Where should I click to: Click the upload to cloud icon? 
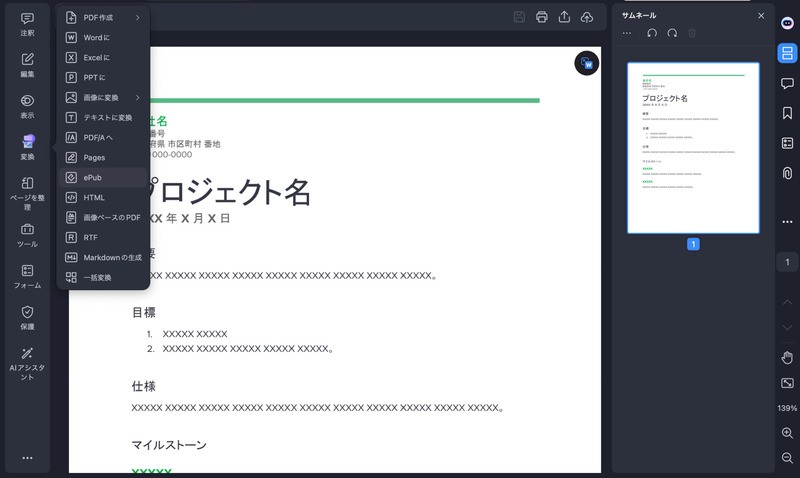[x=587, y=17]
